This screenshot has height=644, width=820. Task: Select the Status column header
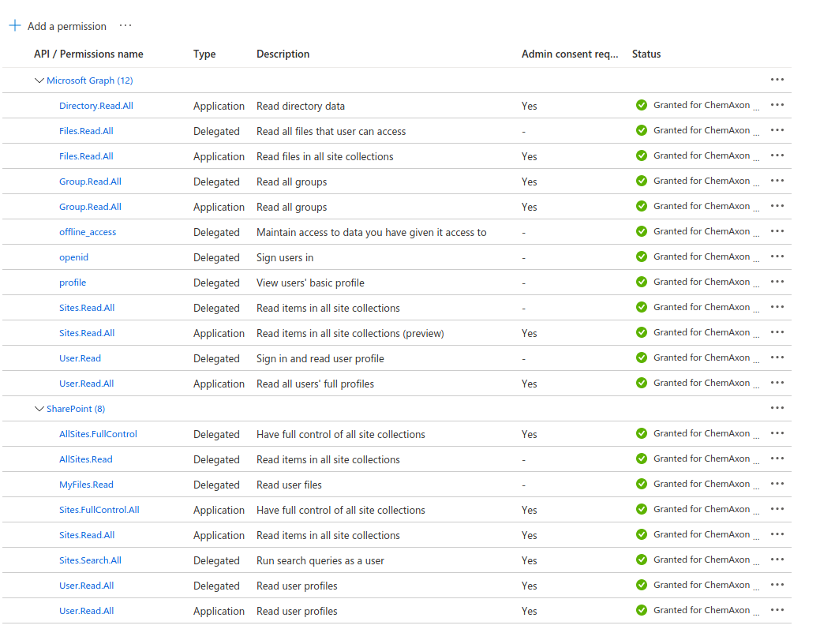[646, 54]
